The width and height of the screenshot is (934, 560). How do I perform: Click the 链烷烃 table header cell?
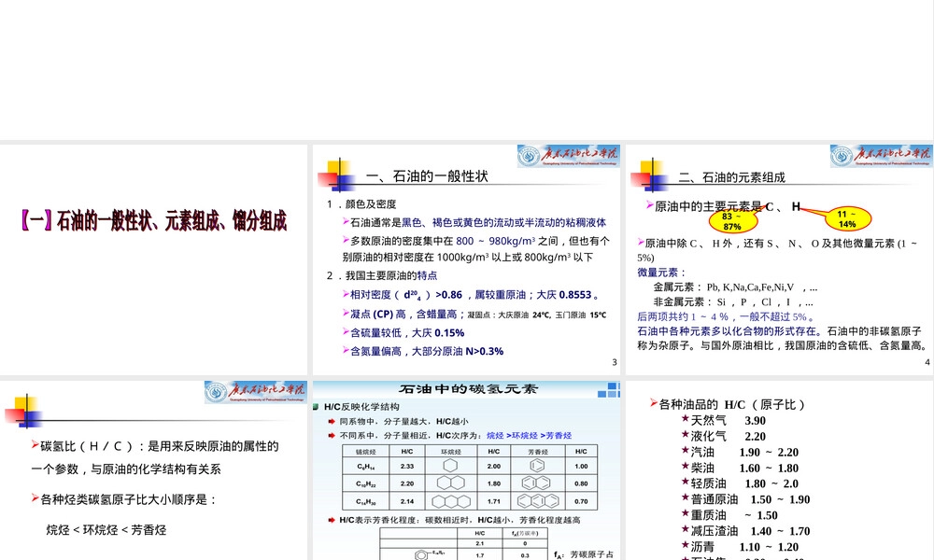pyautogui.click(x=366, y=452)
